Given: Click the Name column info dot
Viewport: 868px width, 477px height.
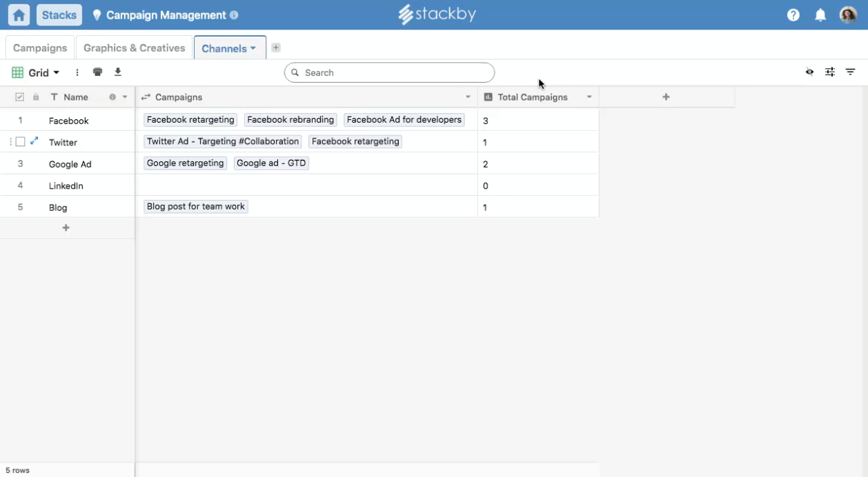Looking at the screenshot, I should point(112,97).
